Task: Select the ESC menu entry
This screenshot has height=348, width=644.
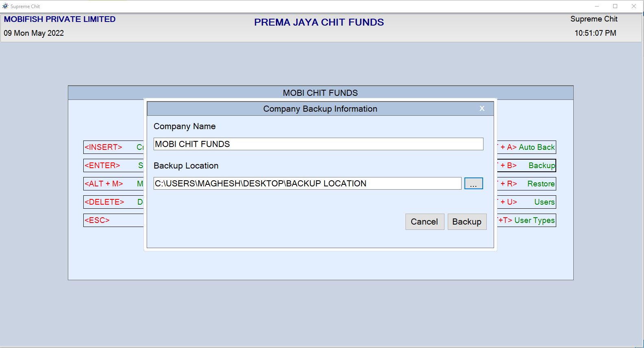Action: pyautogui.click(x=113, y=220)
